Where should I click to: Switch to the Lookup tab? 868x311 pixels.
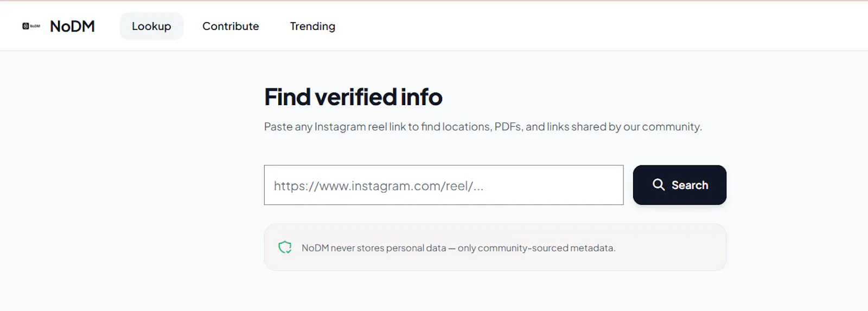pyautogui.click(x=151, y=26)
